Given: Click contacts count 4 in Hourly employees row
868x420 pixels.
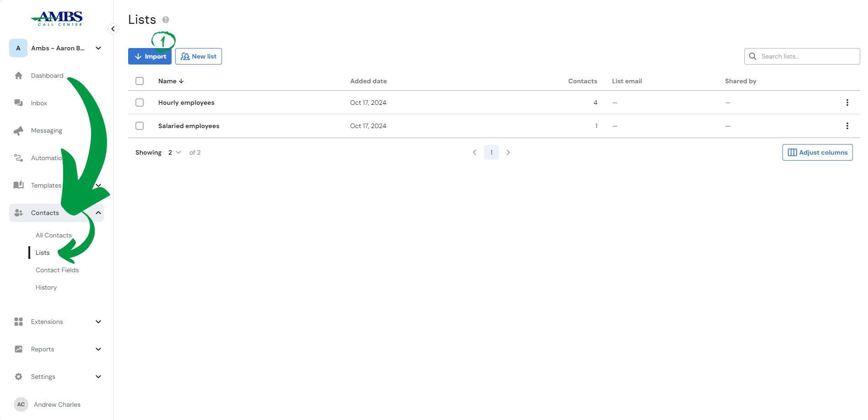Looking at the screenshot, I should [595, 102].
